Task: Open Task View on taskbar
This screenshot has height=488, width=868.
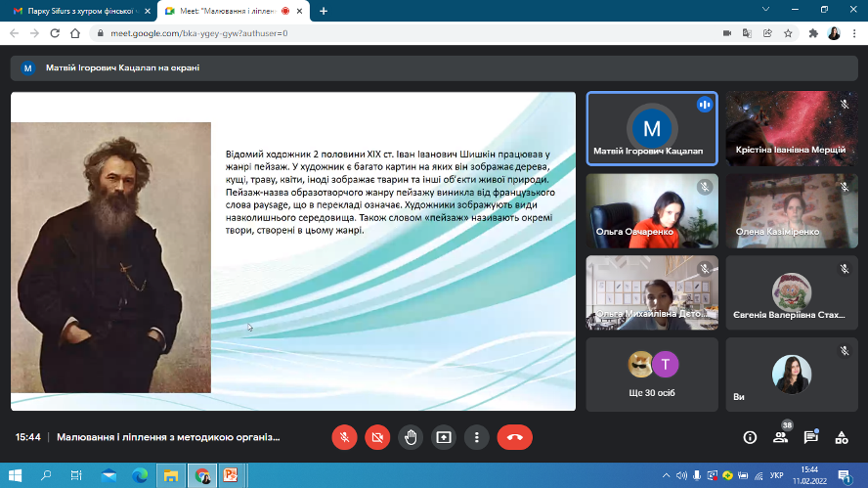Action: (76, 475)
